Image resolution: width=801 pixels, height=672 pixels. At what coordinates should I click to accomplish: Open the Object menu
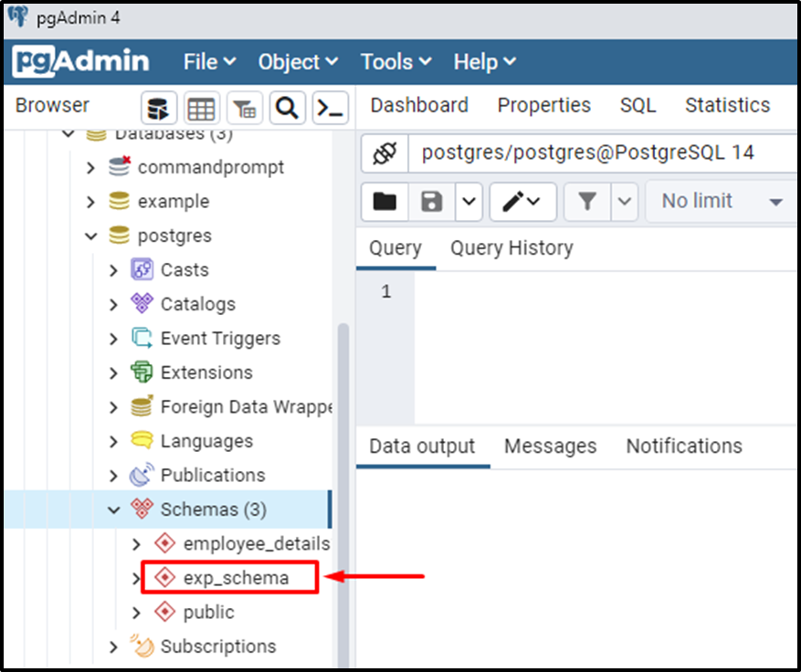click(298, 62)
